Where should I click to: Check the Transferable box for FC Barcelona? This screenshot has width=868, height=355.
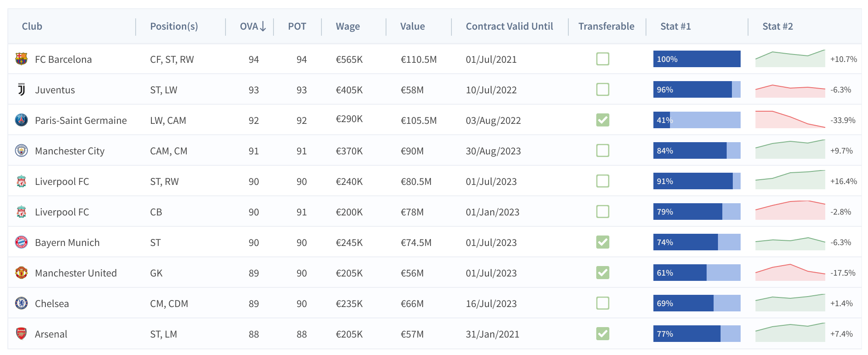[602, 59]
